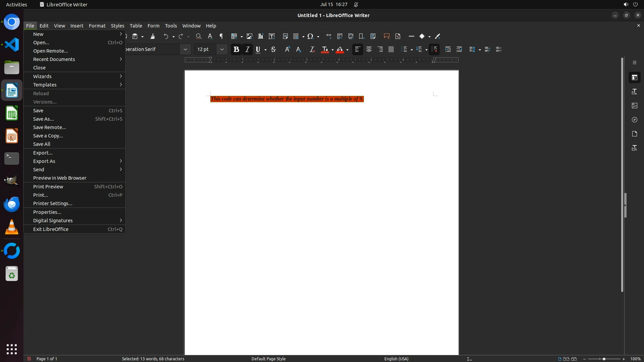Open the font size dropdown

coord(222,50)
